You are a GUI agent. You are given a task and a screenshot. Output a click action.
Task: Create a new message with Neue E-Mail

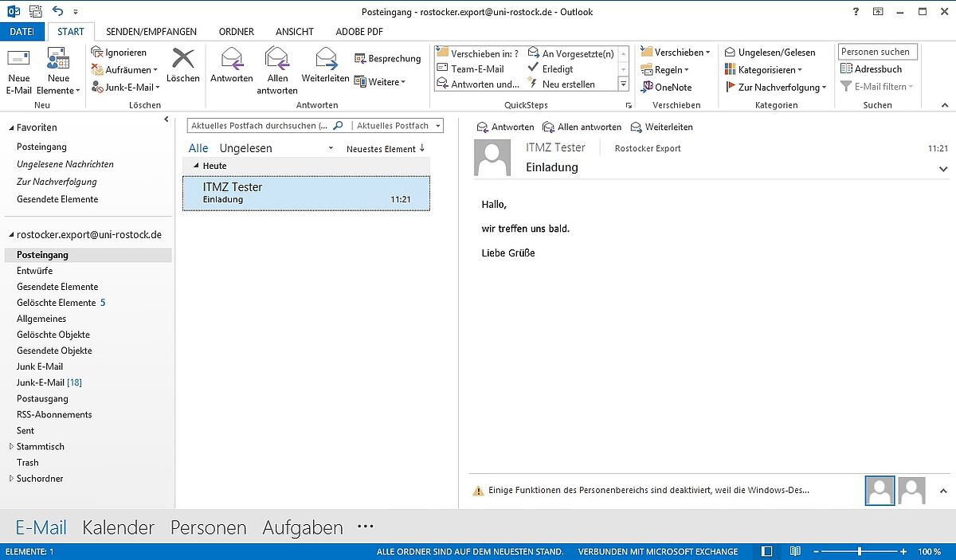(19, 71)
